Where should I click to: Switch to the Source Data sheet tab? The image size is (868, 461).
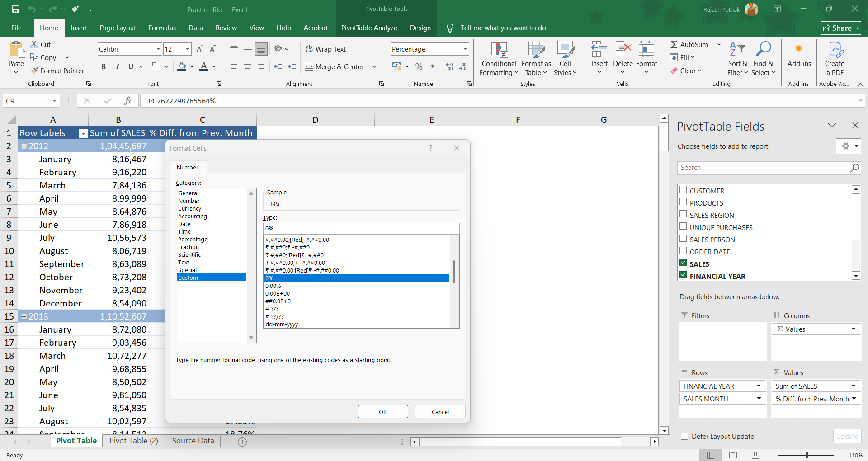coord(193,441)
